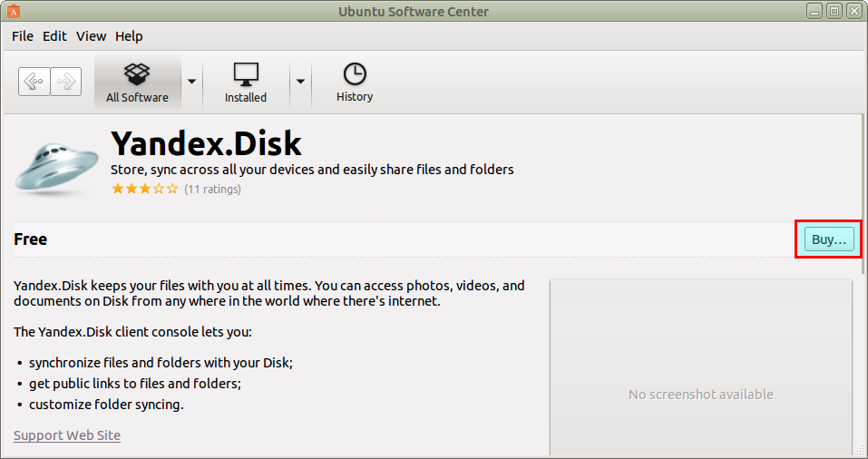Expand the Installed dropdown arrow
Screen dimensions: 868x459
tap(300, 82)
